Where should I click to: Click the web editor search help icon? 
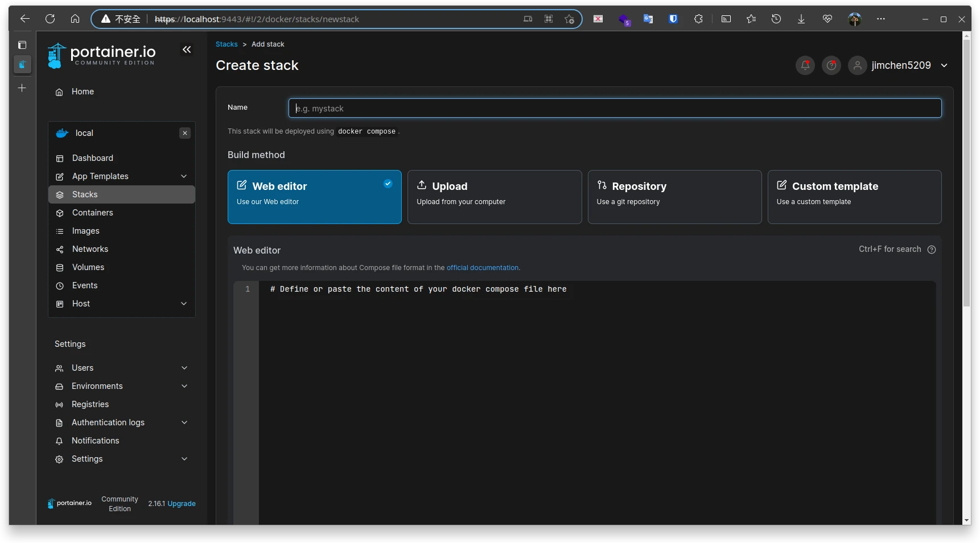pos(931,250)
